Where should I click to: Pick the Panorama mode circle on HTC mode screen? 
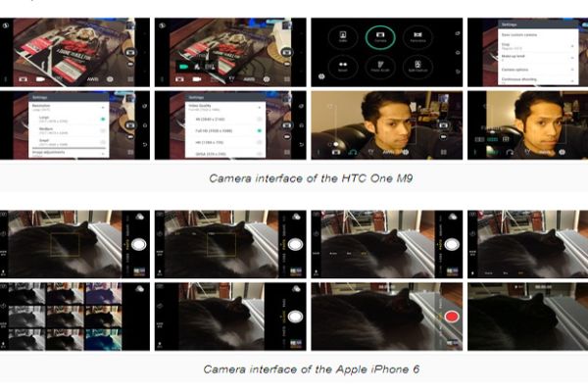click(x=417, y=37)
